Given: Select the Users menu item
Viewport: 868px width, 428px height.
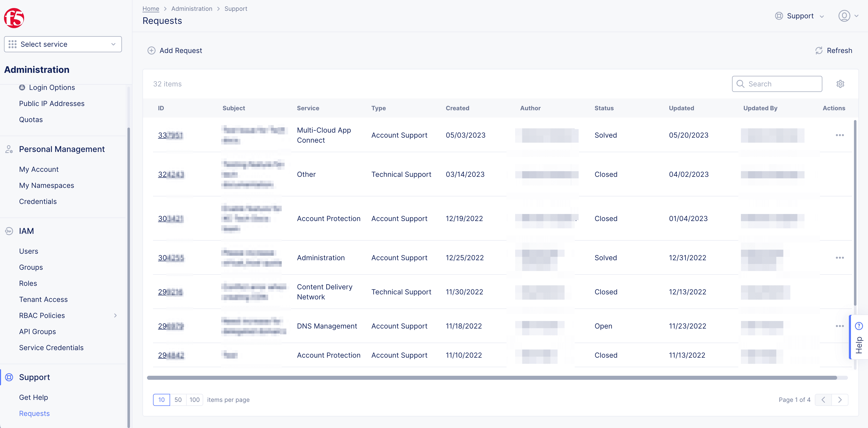Looking at the screenshot, I should coord(29,251).
